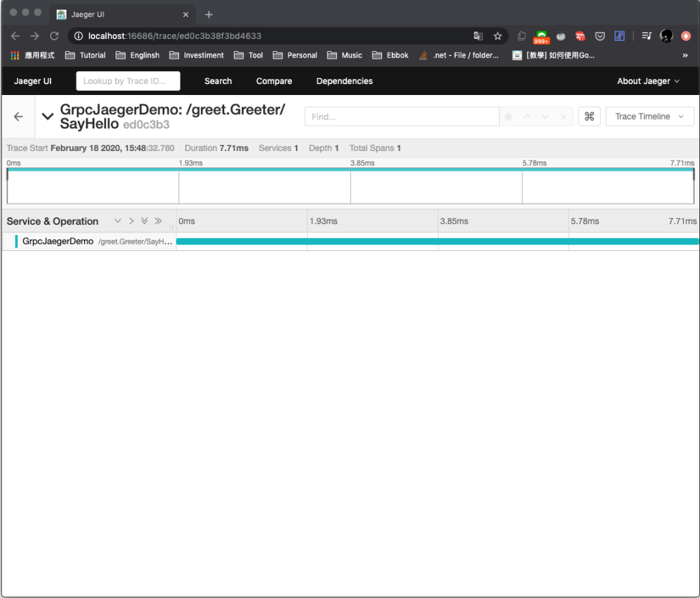Open the Tool bookmarks folder
Image resolution: width=700 pixels, height=598 pixels.
[x=249, y=55]
